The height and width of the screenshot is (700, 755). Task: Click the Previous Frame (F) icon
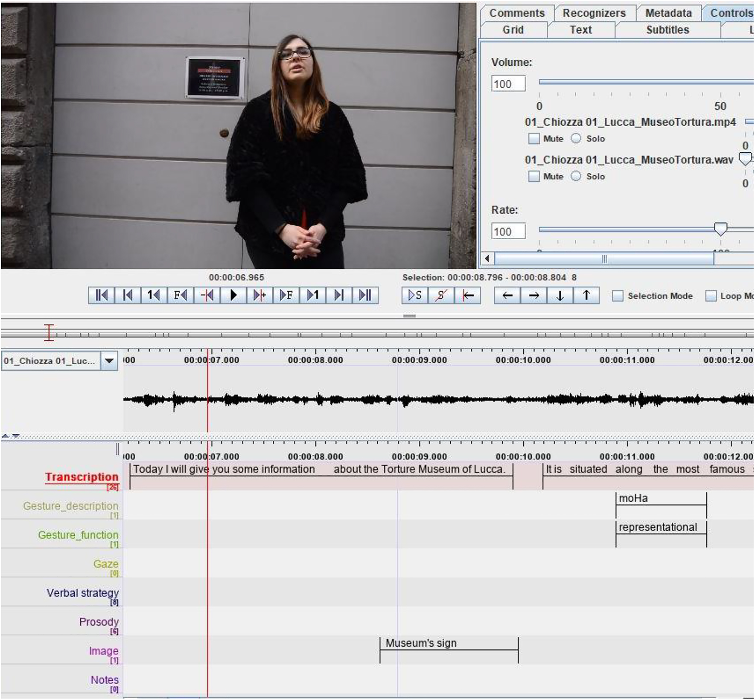tap(181, 294)
